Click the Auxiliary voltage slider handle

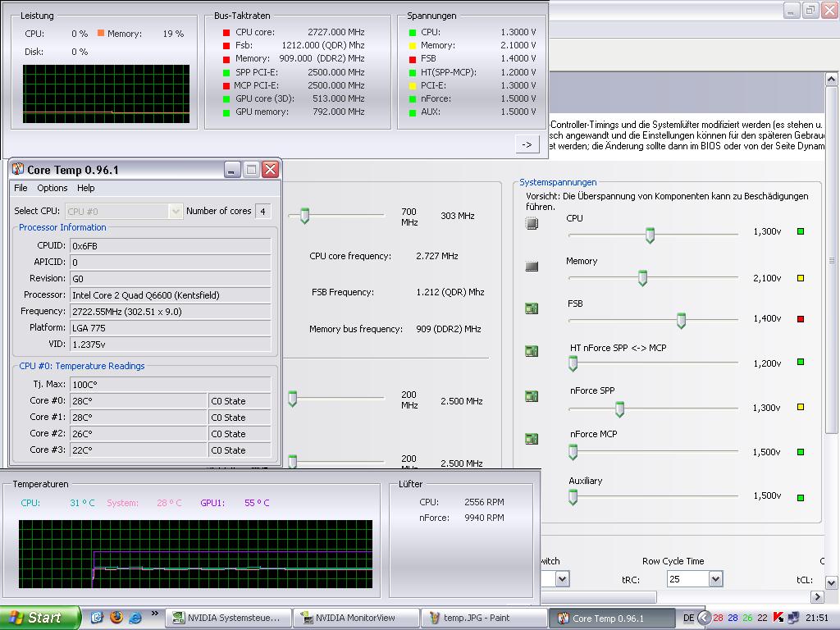(573, 498)
